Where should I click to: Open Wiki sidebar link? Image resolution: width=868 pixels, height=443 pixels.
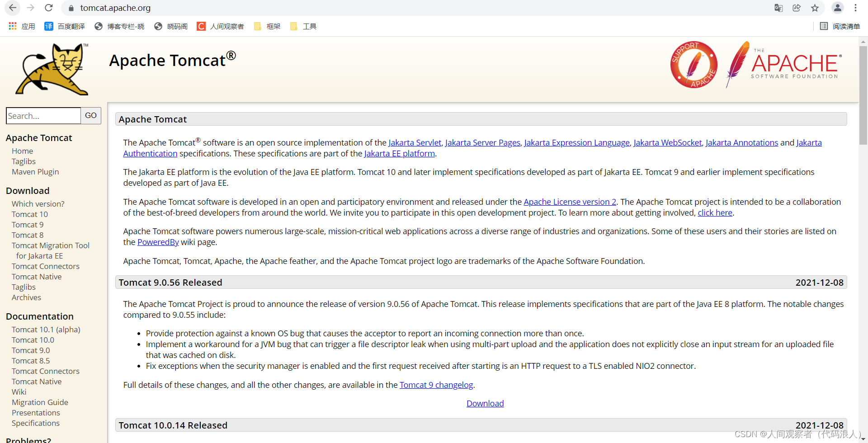click(19, 392)
